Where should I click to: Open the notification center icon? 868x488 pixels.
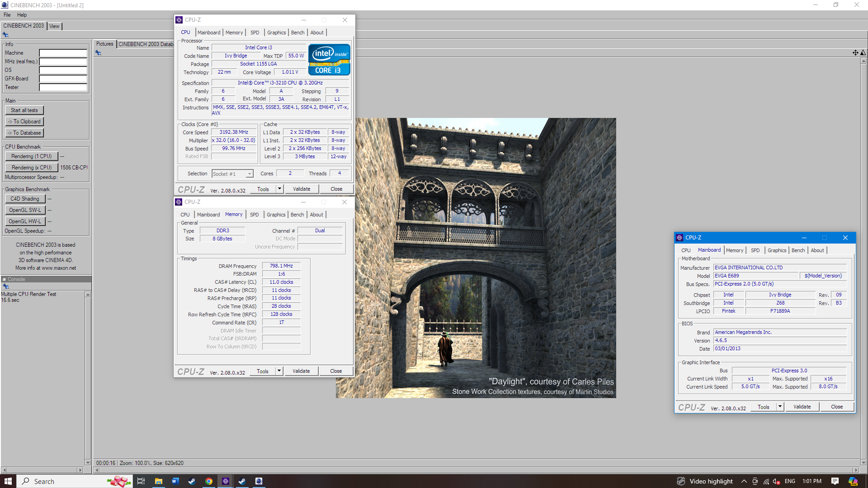[x=835, y=481]
